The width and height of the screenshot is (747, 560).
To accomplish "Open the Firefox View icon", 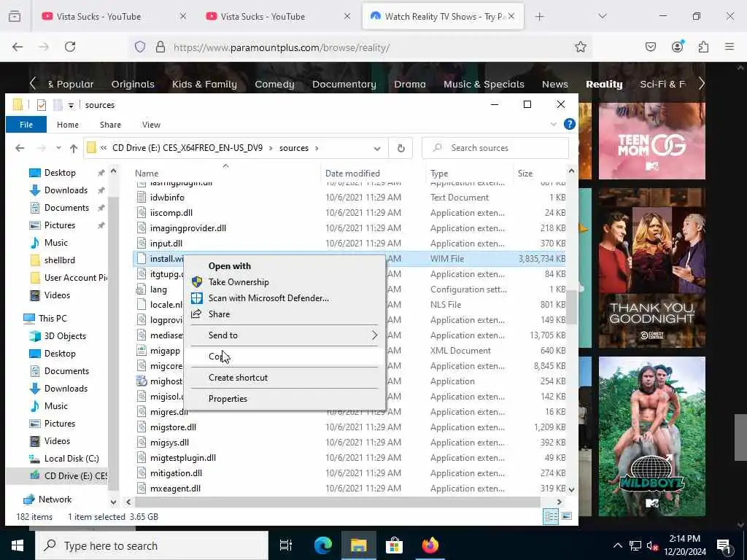I will (15, 17).
